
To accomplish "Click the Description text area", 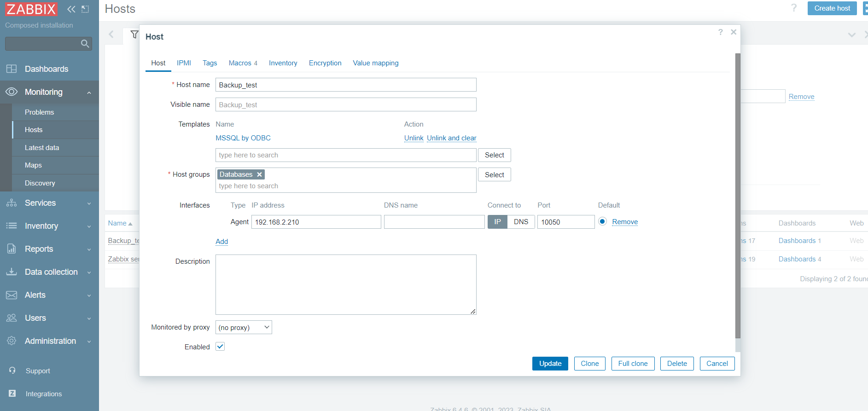I will [346, 284].
